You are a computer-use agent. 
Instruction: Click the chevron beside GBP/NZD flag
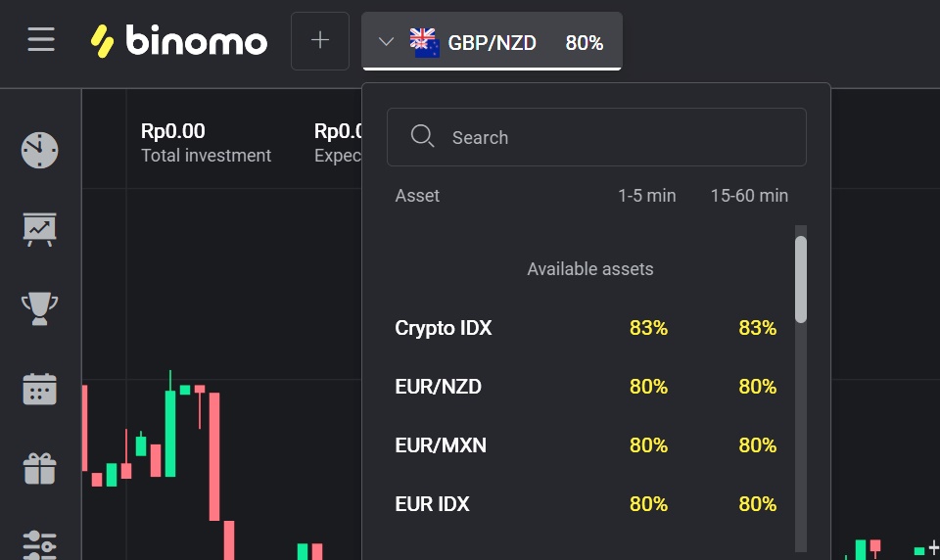coord(386,42)
